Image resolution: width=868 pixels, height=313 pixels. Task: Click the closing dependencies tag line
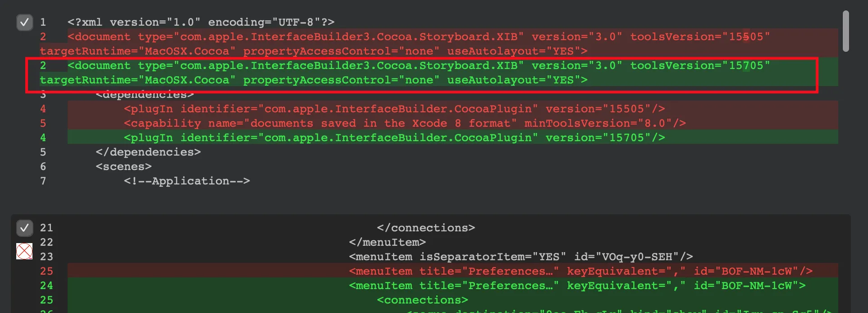[148, 152]
